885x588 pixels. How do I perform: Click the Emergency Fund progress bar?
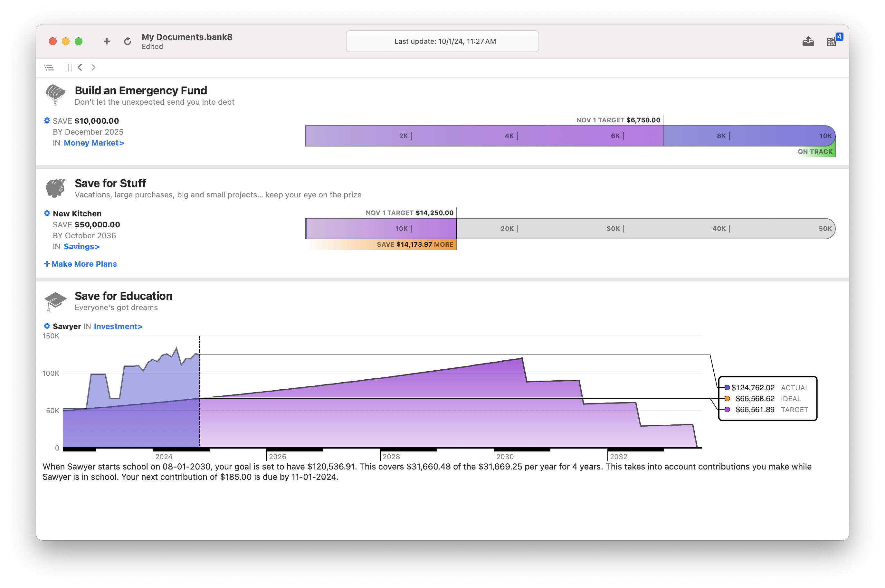click(570, 136)
